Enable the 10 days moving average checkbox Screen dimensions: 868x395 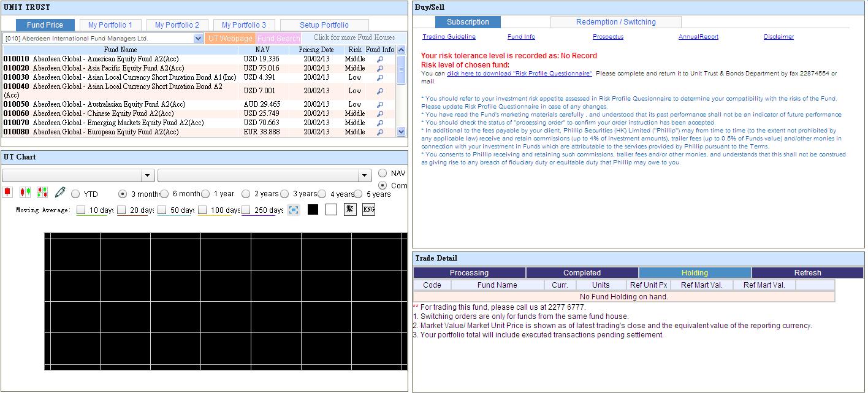point(82,210)
